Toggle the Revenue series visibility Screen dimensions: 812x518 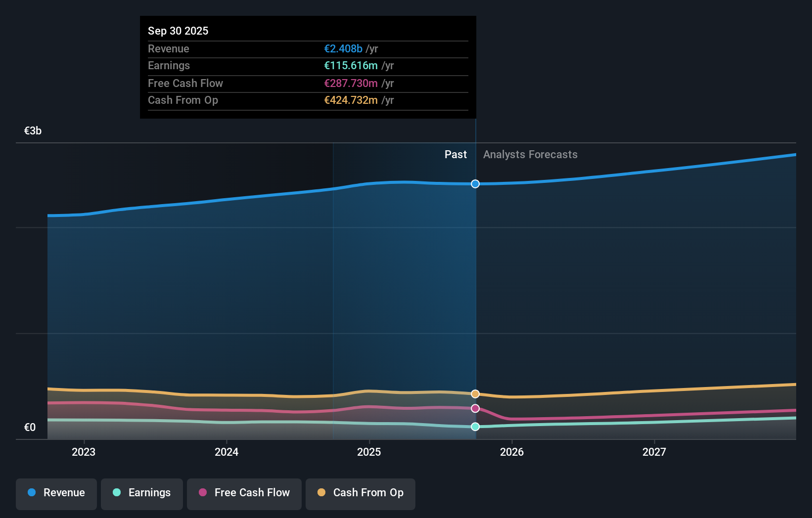tap(56, 494)
